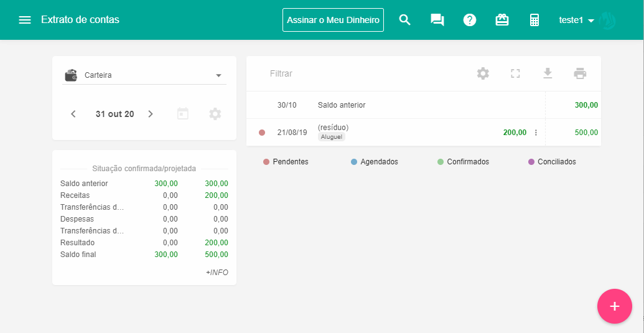Click the download statement icon
This screenshot has height=333, width=644.
point(548,73)
